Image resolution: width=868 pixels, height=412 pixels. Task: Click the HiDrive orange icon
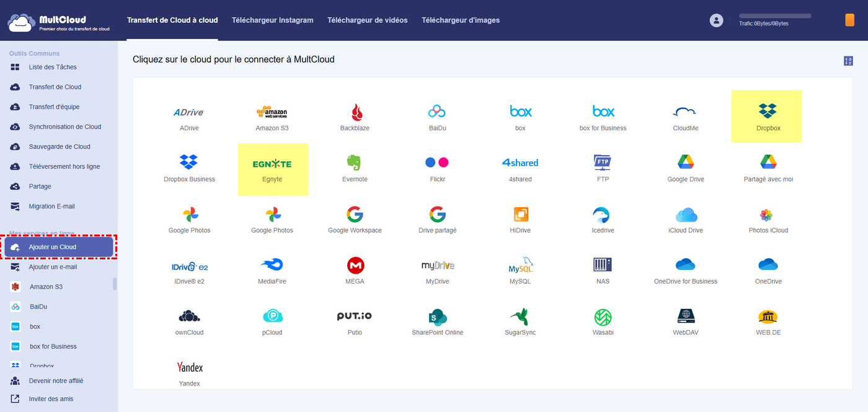click(520, 215)
